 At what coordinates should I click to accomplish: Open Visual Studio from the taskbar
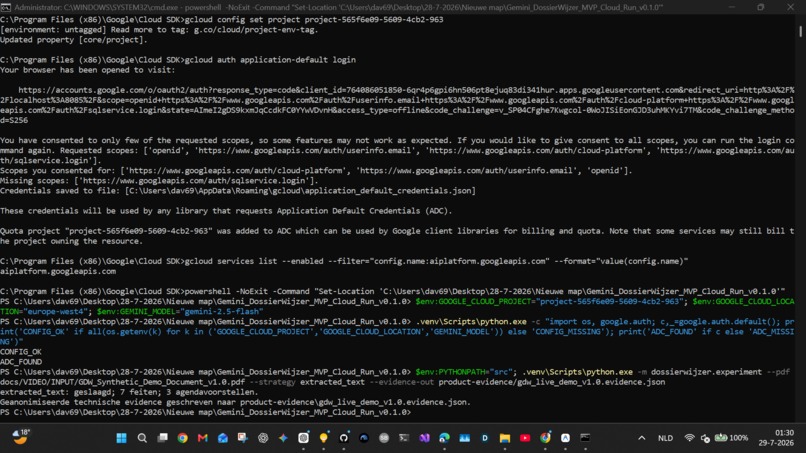click(424, 438)
